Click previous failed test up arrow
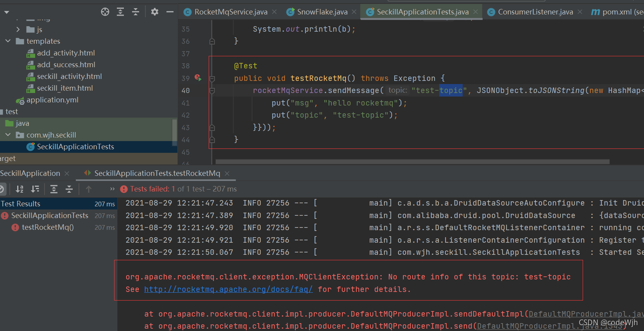Screen dimensions: 644x331 89,189
